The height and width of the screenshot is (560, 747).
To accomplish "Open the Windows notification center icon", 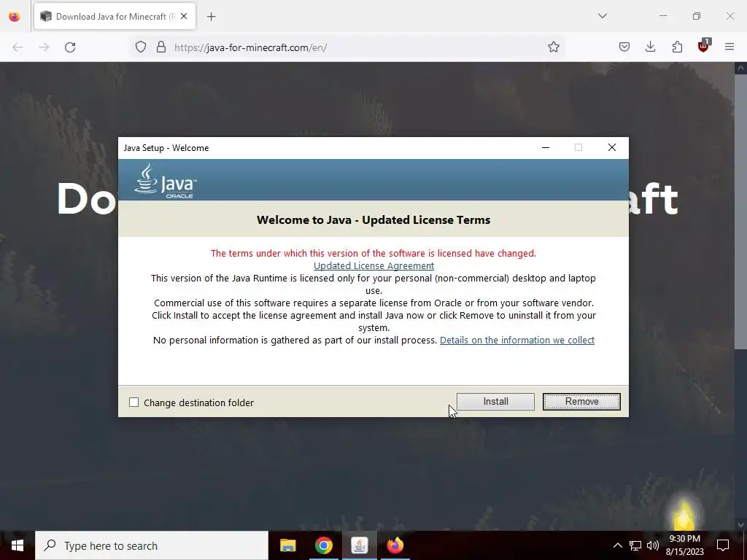I will pyautogui.click(x=723, y=545).
